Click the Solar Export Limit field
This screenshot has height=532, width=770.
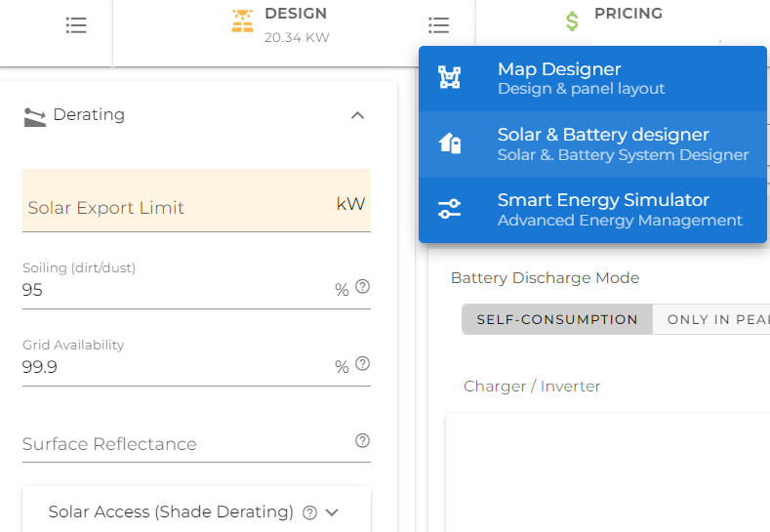pyautogui.click(x=196, y=200)
